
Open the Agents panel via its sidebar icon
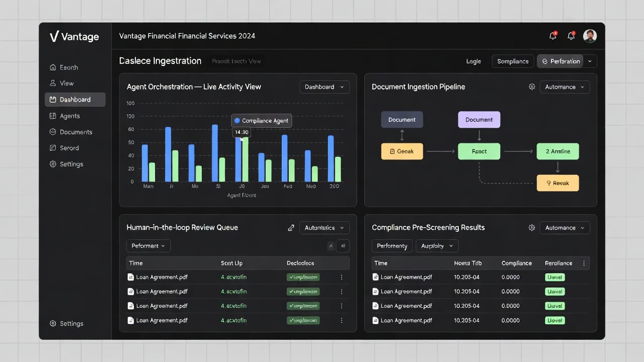coord(53,116)
